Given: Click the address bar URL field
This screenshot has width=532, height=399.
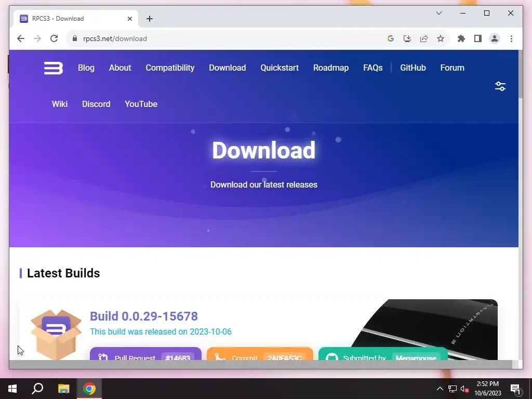Looking at the screenshot, I should (224, 38).
